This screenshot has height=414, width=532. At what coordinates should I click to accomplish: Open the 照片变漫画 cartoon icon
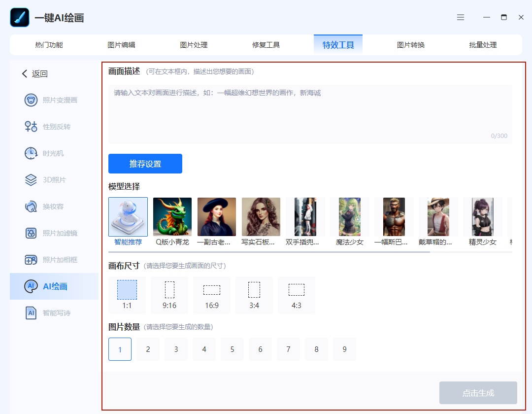[31, 100]
